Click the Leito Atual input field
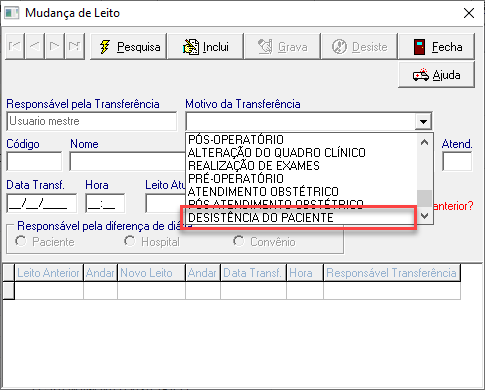 click(x=166, y=203)
